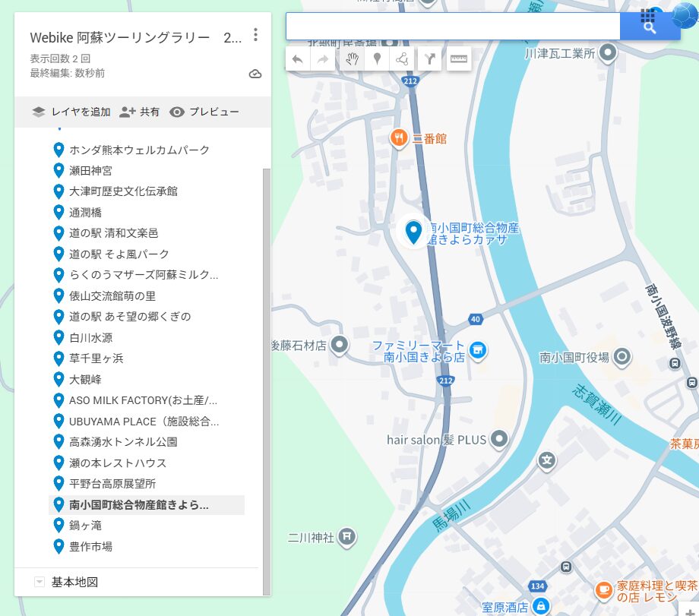699x616 pixels.
Task: Select 鍋ヶ滝 in the places list
Action: click(85, 526)
